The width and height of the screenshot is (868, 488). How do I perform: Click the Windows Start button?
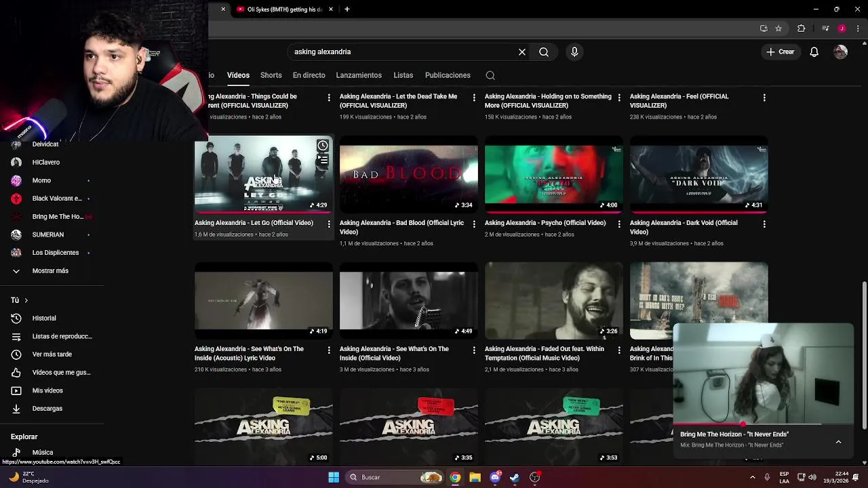coord(334,477)
